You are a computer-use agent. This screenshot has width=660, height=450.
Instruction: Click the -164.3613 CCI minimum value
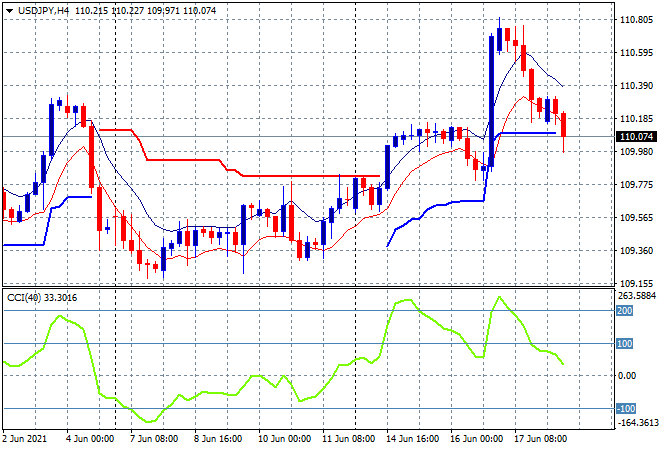coord(637,423)
